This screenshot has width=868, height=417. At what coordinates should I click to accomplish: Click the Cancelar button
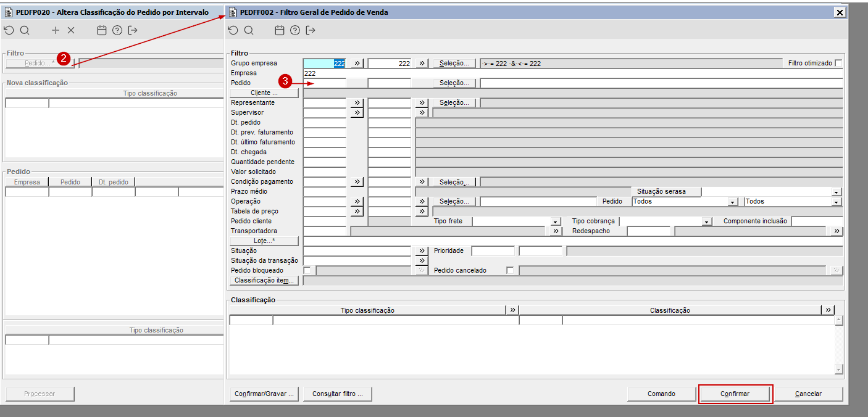808,394
